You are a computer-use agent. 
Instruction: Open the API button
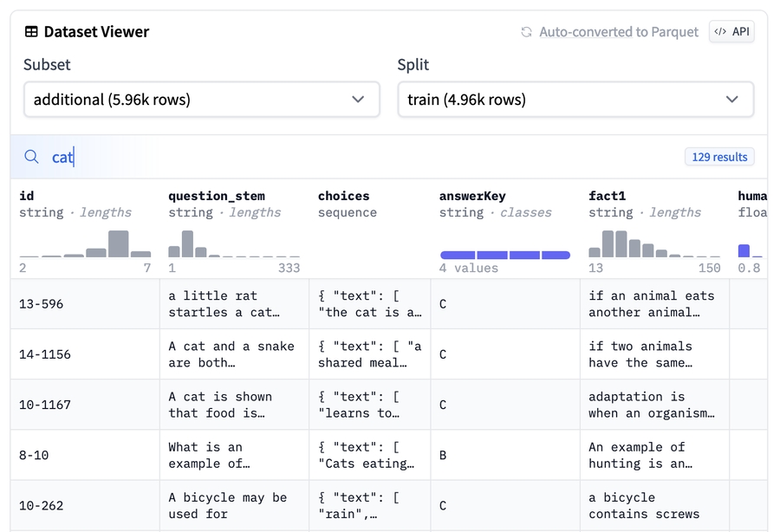click(731, 32)
